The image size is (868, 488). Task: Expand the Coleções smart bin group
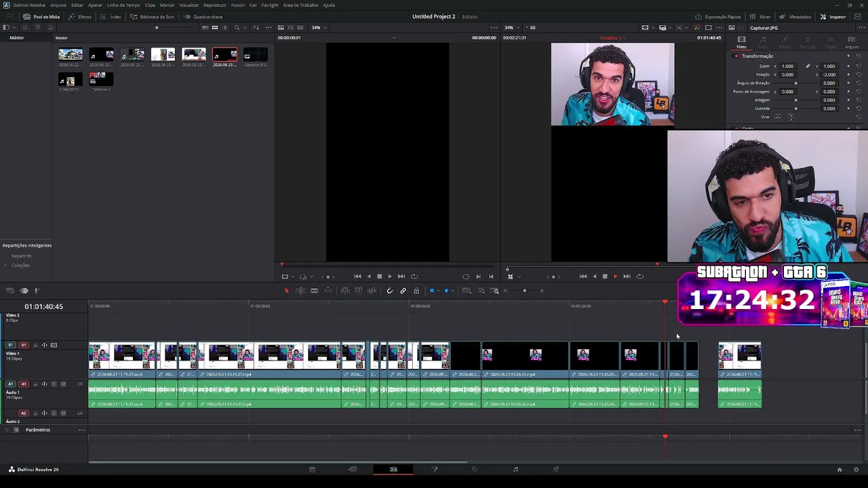coord(5,265)
